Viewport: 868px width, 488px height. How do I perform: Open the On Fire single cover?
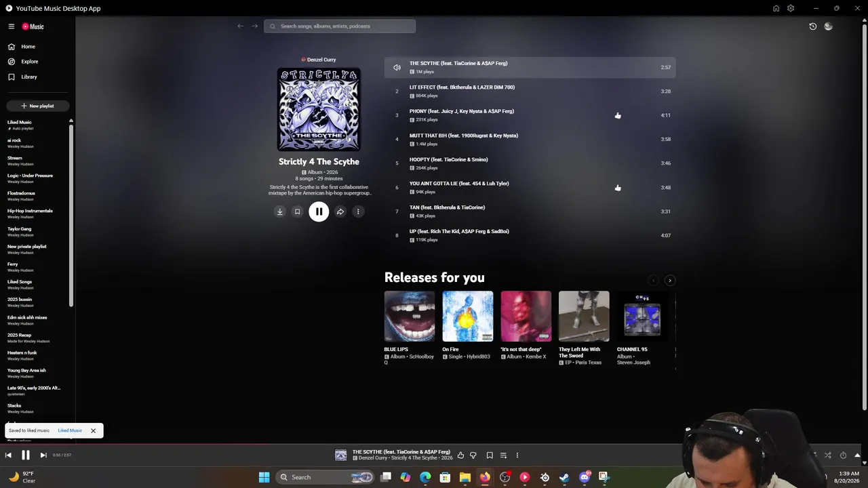(x=468, y=317)
